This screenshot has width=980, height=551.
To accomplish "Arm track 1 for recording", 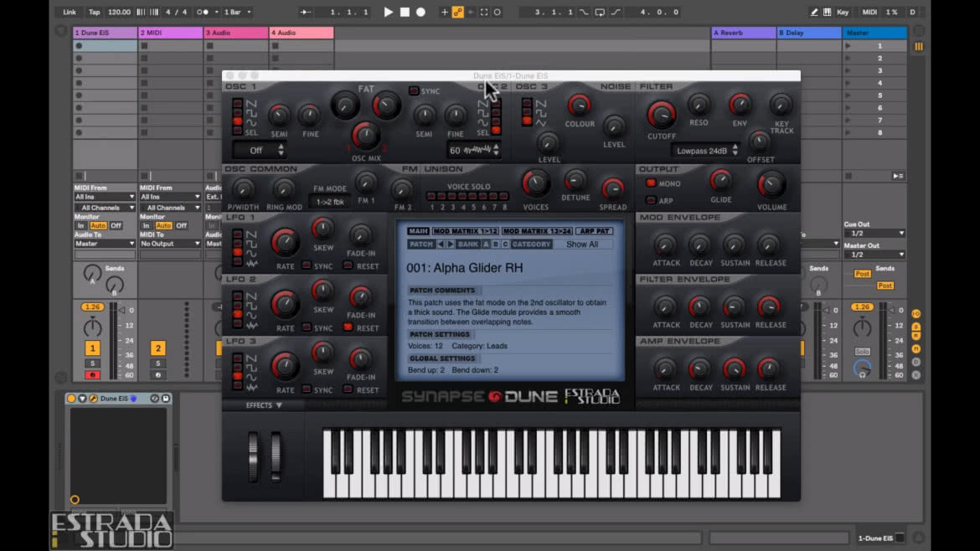I will [x=92, y=375].
